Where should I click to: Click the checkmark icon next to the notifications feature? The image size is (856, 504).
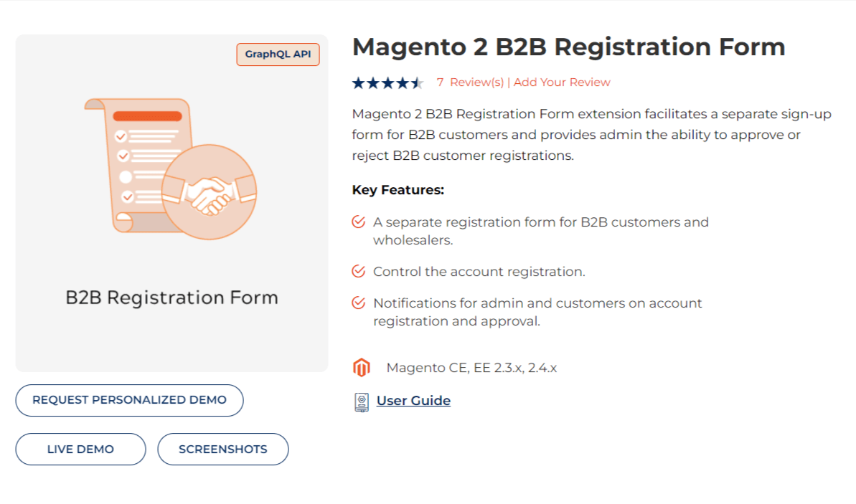pyautogui.click(x=358, y=303)
